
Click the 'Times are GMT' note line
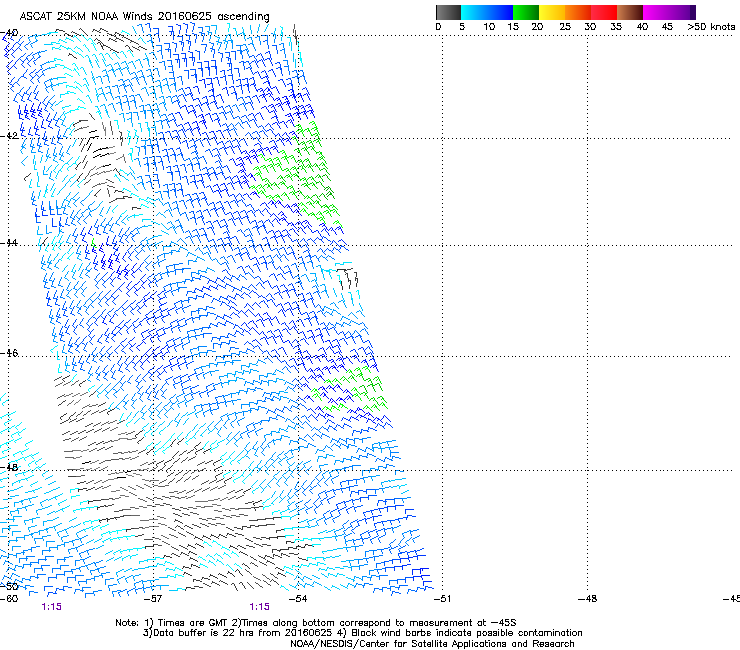pyautogui.click(x=316, y=623)
